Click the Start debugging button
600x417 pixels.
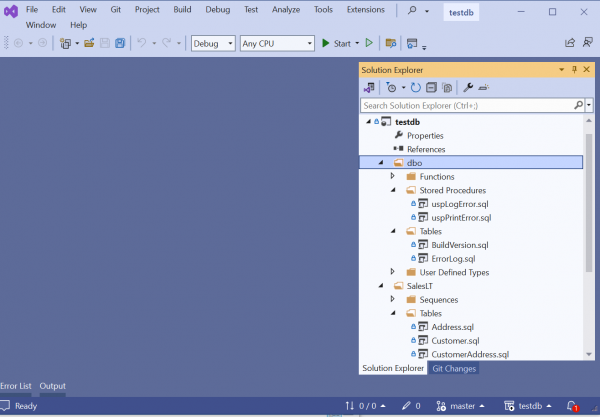tap(336, 43)
